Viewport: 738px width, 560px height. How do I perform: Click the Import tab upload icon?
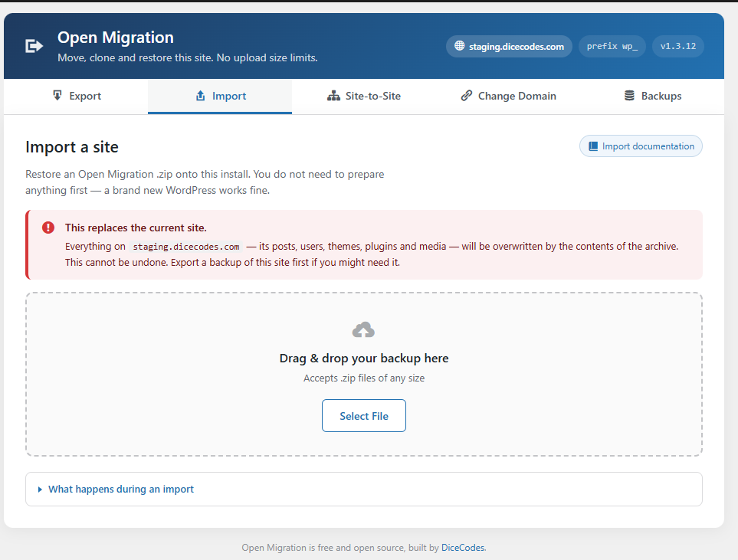[x=201, y=96]
